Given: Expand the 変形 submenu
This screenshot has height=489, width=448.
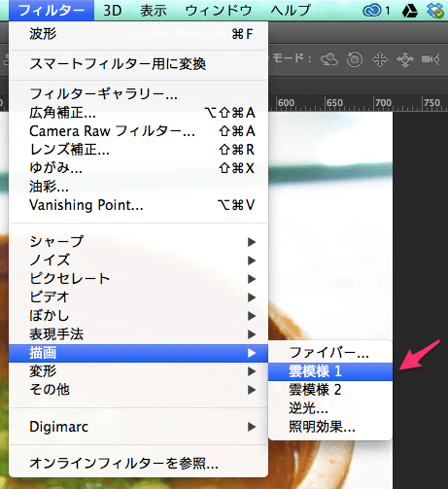Looking at the screenshot, I should point(138,371).
